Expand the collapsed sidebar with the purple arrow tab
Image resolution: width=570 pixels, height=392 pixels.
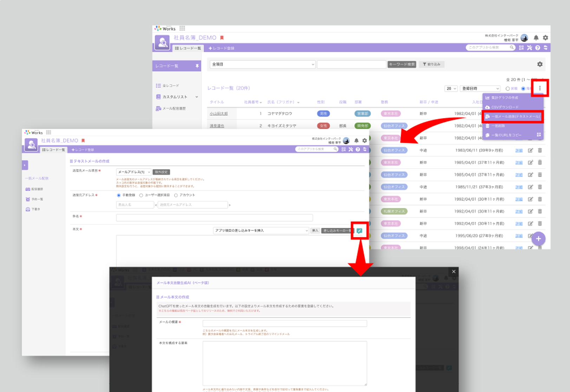(25, 165)
